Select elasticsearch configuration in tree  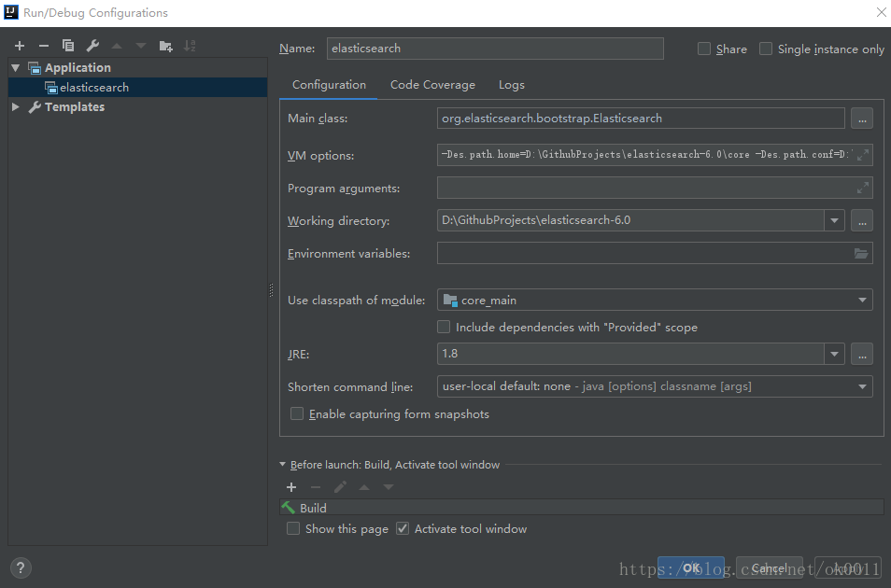pyautogui.click(x=137, y=88)
